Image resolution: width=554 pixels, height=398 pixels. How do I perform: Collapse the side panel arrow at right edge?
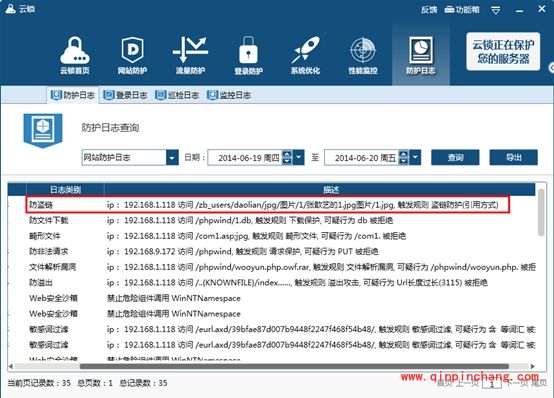click(x=551, y=68)
